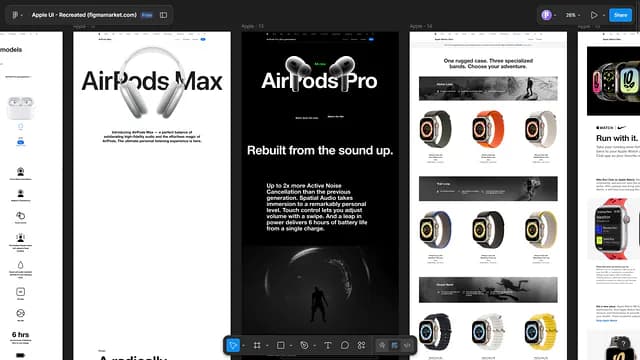Viewport: 640px width, 360px height.
Task: Open the user avatar in top bar
Action: coord(546,15)
